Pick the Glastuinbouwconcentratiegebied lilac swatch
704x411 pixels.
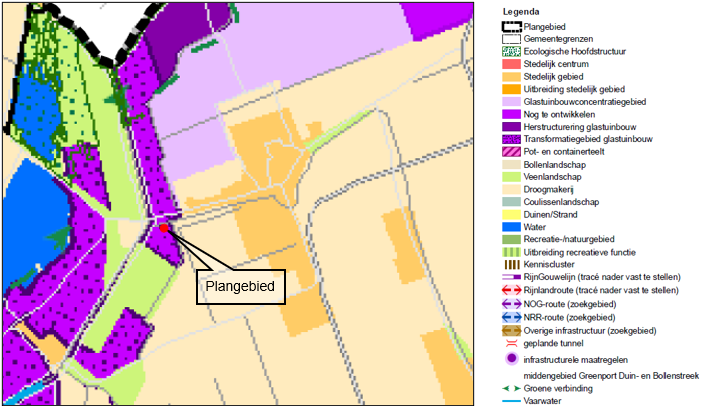511,102
